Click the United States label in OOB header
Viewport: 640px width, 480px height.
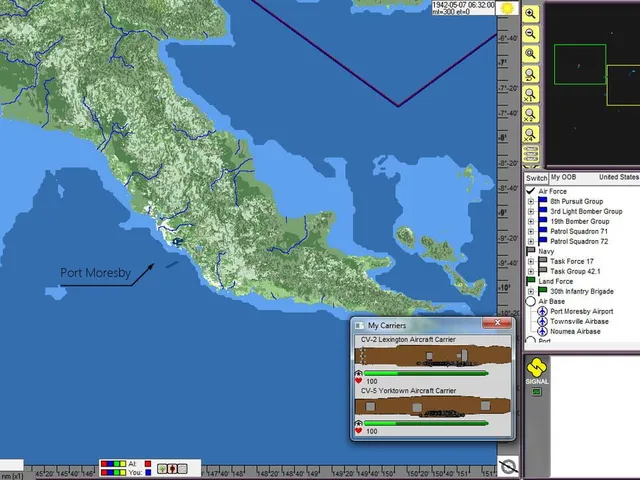pyautogui.click(x=618, y=177)
